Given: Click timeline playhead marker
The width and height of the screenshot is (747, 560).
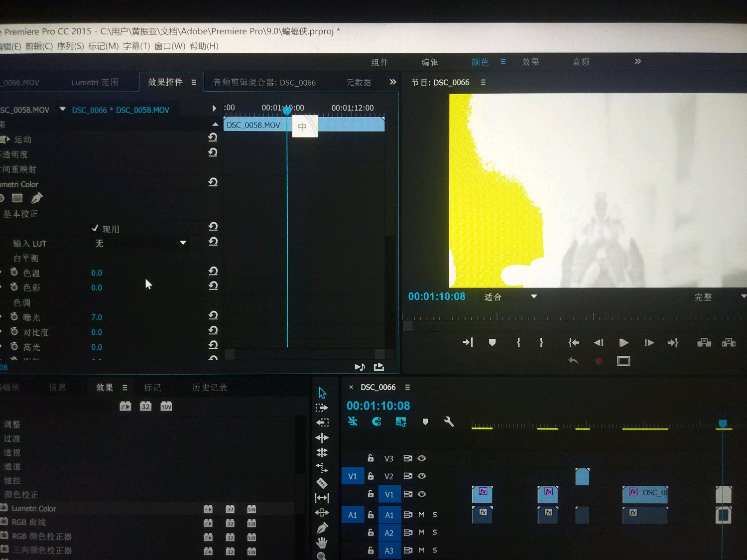Looking at the screenshot, I should (x=723, y=423).
